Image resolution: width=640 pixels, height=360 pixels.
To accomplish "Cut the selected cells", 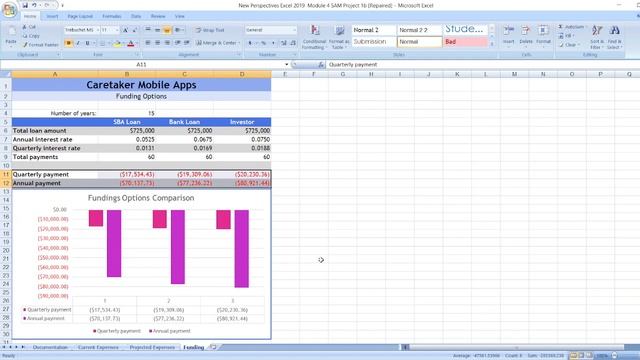I will pos(30,27).
